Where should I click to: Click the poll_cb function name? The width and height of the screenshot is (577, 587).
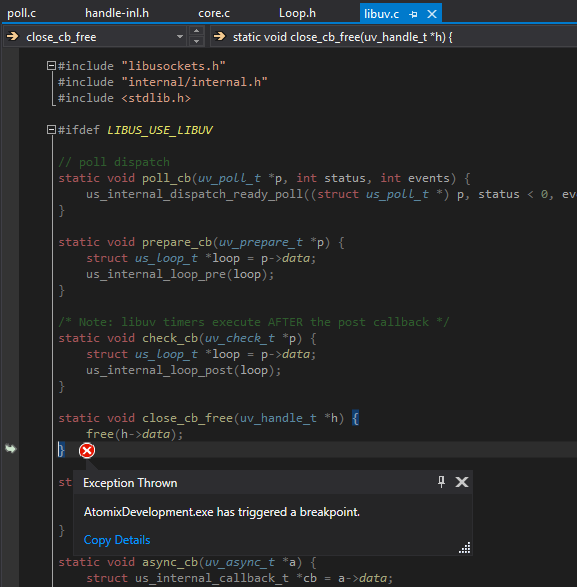166,178
